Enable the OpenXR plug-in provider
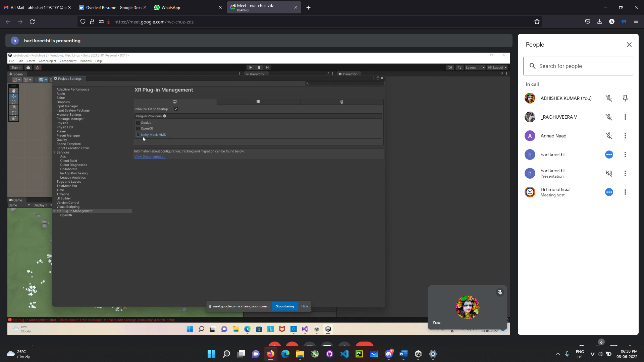 pyautogui.click(x=138, y=128)
